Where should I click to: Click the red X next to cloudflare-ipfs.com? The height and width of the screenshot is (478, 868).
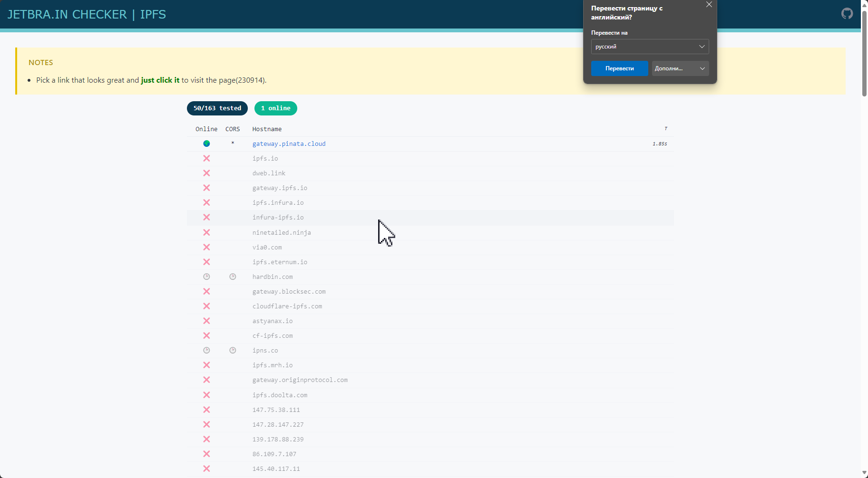[x=206, y=306]
